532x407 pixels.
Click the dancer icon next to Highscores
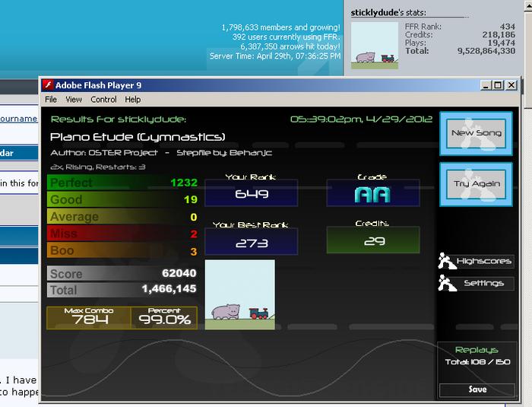click(x=447, y=261)
